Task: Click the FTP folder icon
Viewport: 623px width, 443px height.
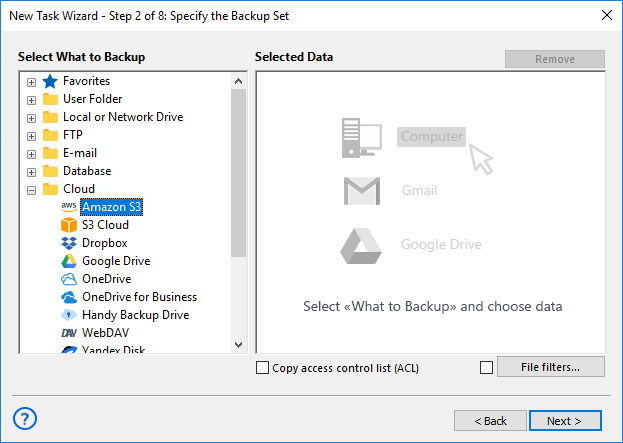Action: coord(50,135)
